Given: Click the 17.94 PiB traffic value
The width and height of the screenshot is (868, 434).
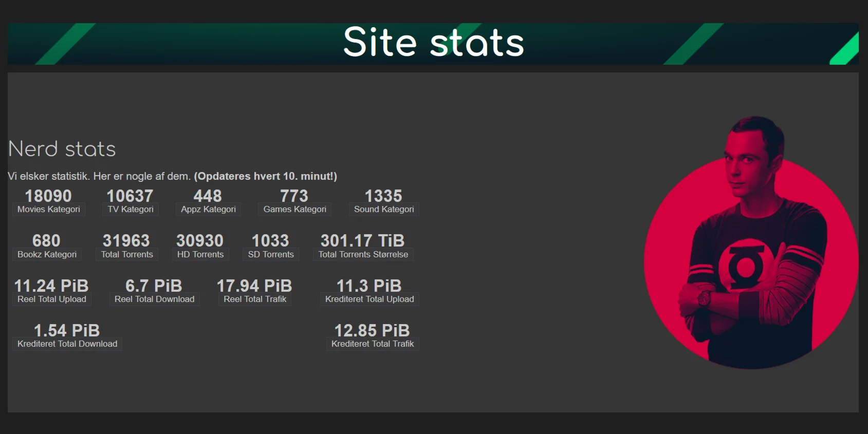Looking at the screenshot, I should click(254, 286).
